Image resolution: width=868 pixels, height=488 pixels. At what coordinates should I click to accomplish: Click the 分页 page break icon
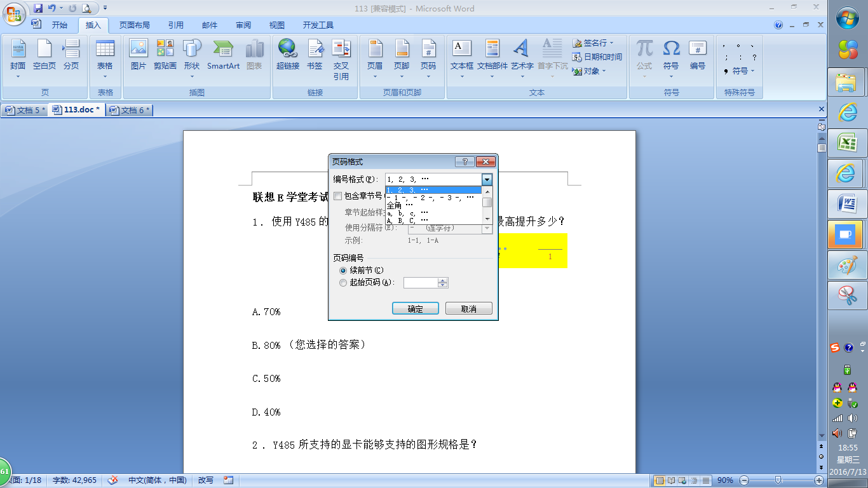click(x=71, y=54)
